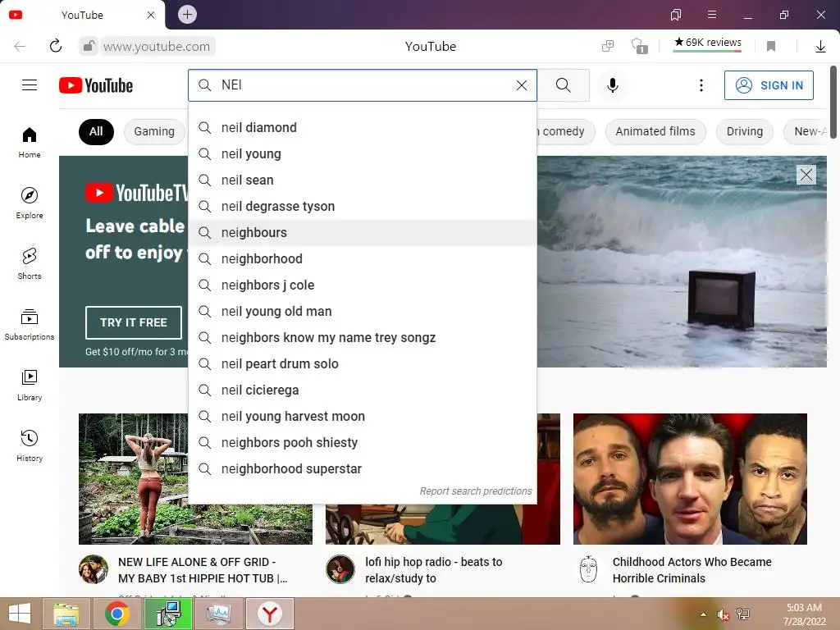840x630 pixels.
Task: Click the muted volume tray icon
Action: click(724, 614)
